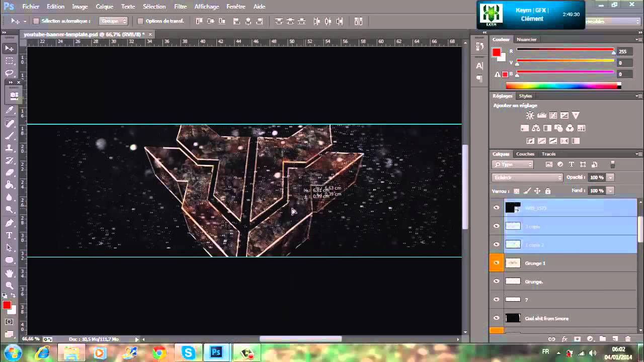
Task: Select the Hand tool
Action: 10,273
